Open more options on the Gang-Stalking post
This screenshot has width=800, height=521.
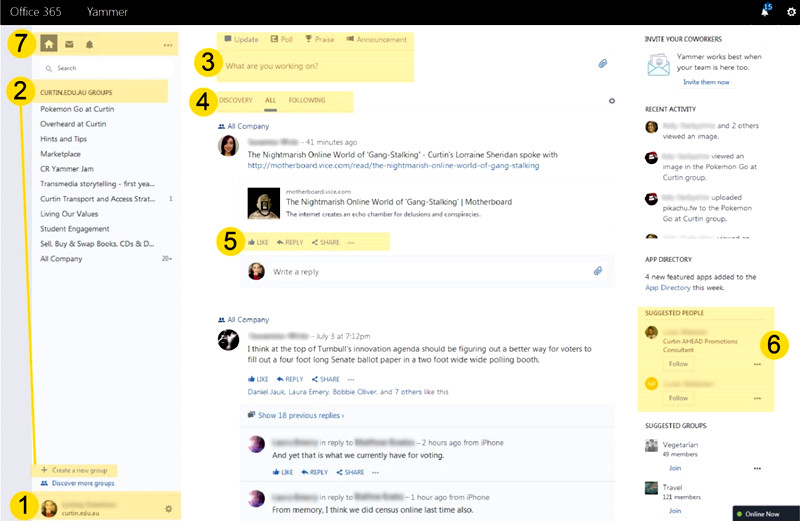coord(351,243)
